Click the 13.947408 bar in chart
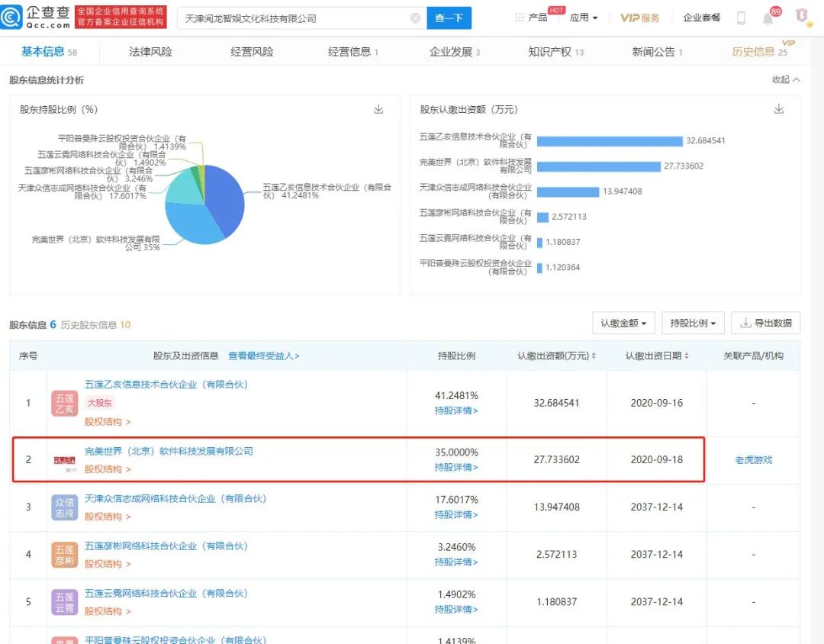 (x=568, y=192)
